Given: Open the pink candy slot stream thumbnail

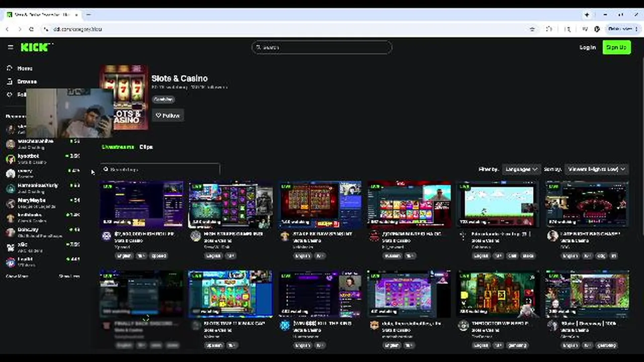Looking at the screenshot, I should 409,294.
